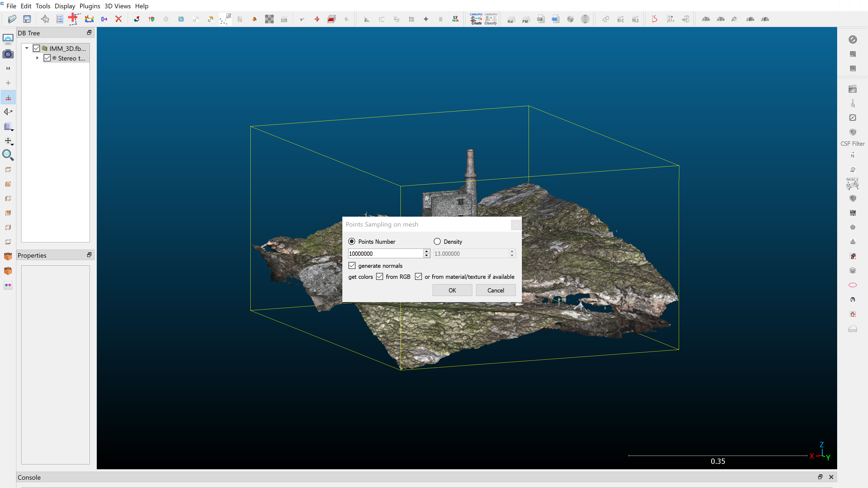
Task: Apply MLS smoothing from the toolbar
Action: [x=635, y=19]
